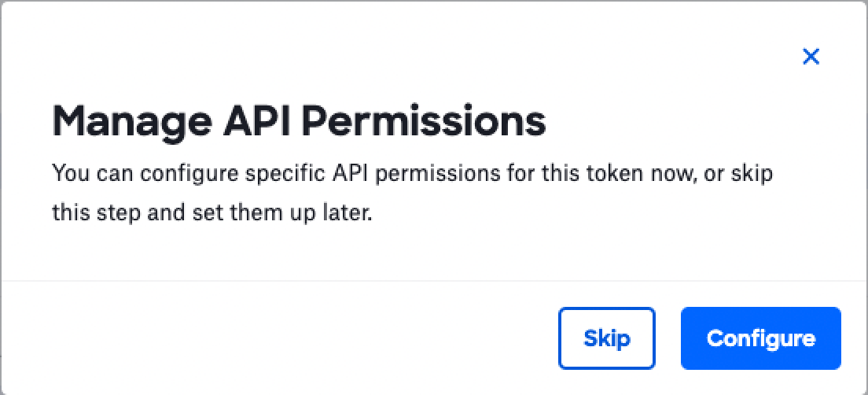868x395 pixels.
Task: Open permission configuration via Configure
Action: tap(760, 338)
